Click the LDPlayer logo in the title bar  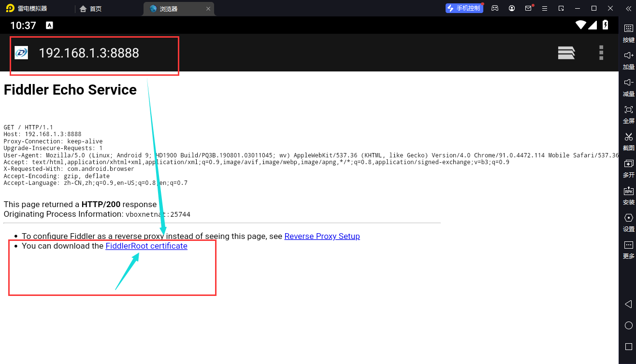click(10, 8)
